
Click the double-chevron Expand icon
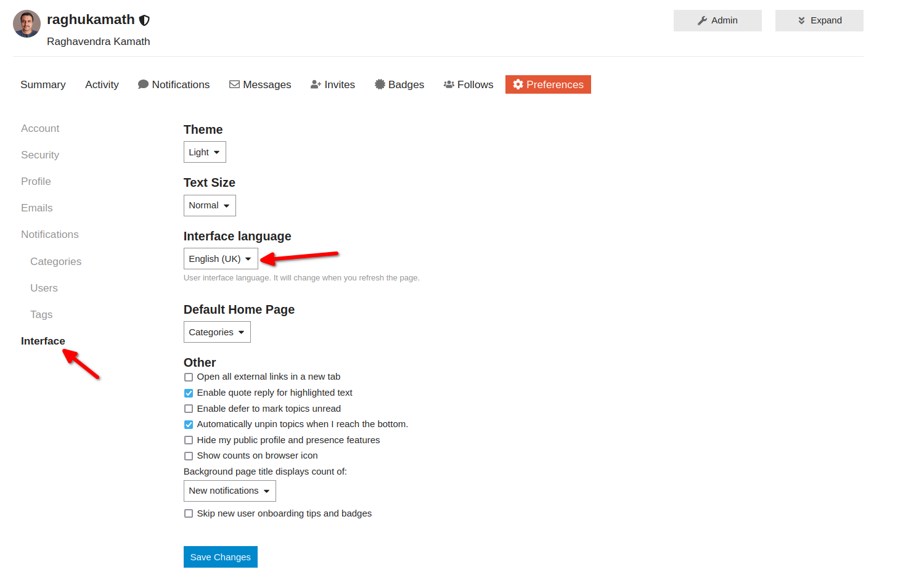click(801, 20)
